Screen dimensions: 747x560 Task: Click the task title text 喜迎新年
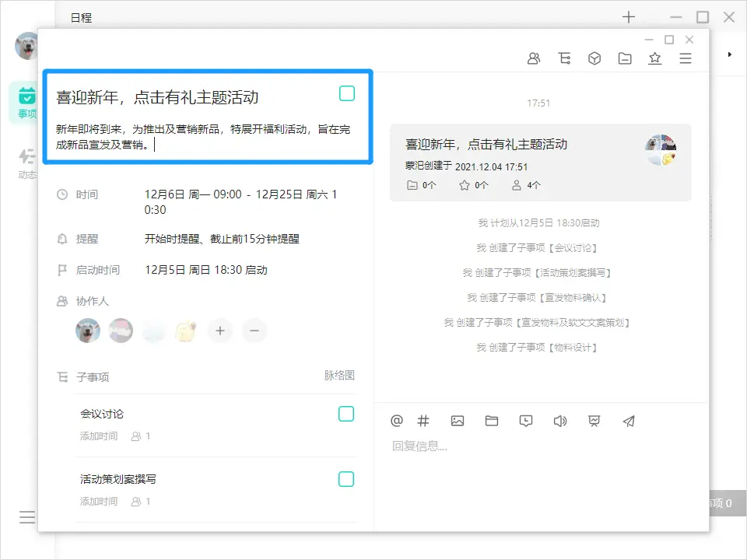click(x=157, y=97)
